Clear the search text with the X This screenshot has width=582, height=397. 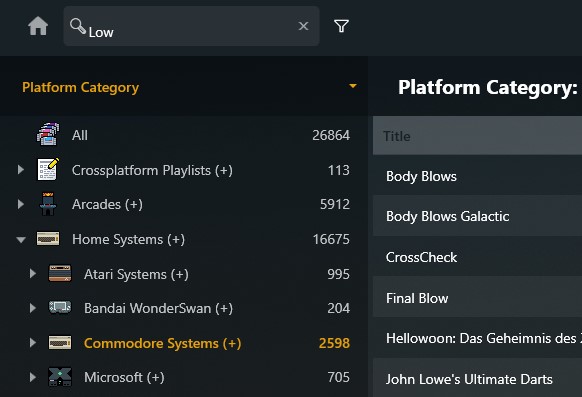[x=303, y=26]
